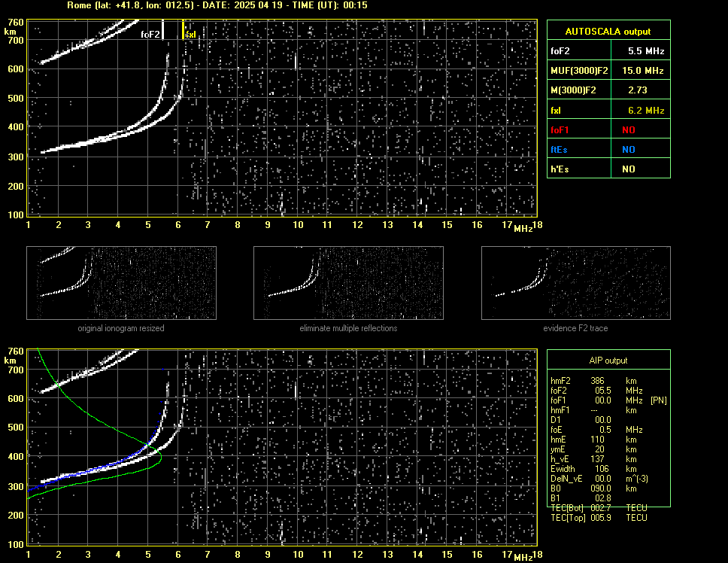Select the red NO value for foF1
Screen dimensions: 728x563
pos(629,130)
